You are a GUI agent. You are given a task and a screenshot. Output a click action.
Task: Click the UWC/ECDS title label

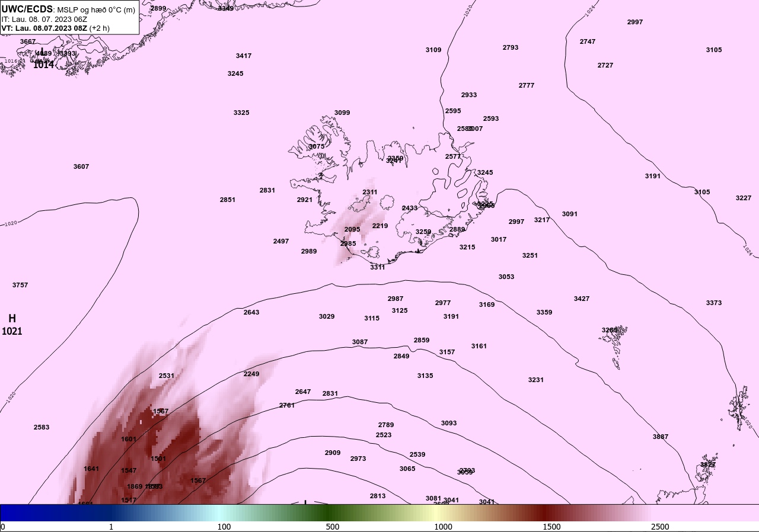coord(27,9)
